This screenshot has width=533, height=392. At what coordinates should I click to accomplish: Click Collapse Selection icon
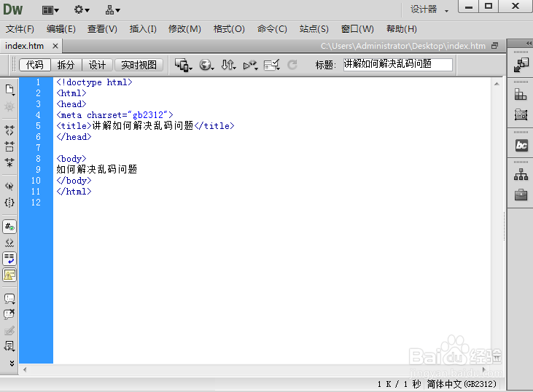(9, 146)
